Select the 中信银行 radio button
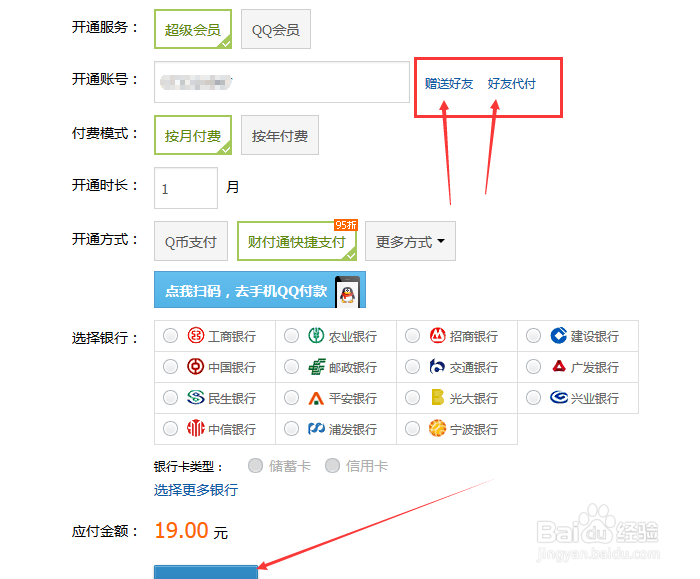 pyautogui.click(x=171, y=429)
